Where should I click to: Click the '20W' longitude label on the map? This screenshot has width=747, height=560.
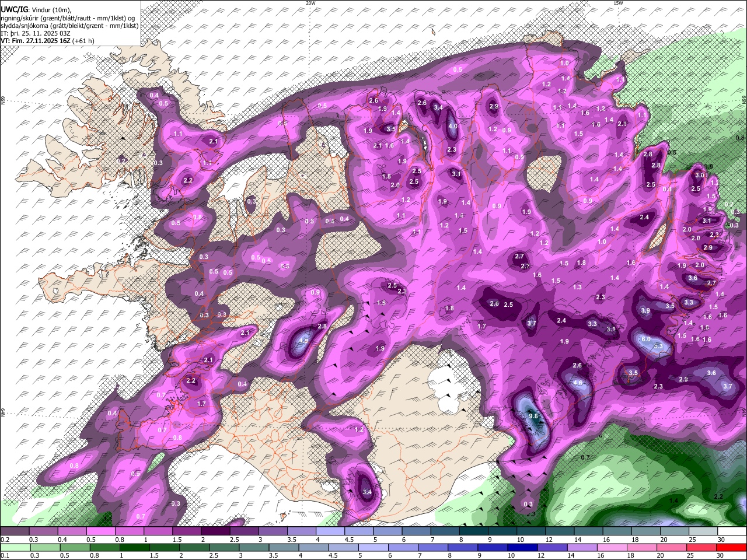tap(310, 3)
